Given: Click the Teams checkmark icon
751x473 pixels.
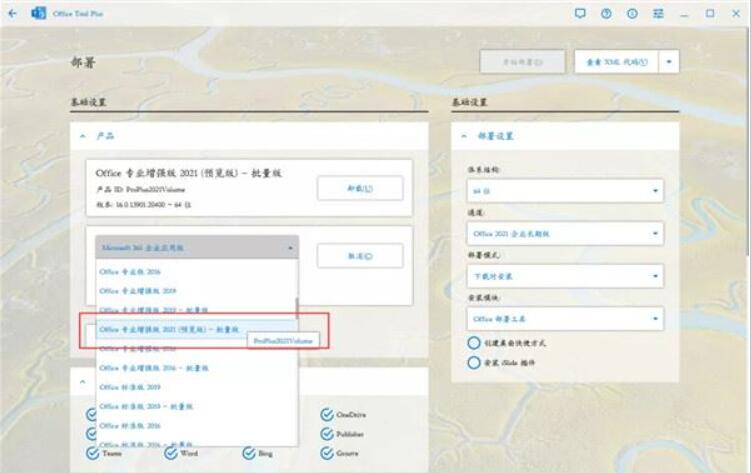Looking at the screenshot, I should click(x=92, y=453).
